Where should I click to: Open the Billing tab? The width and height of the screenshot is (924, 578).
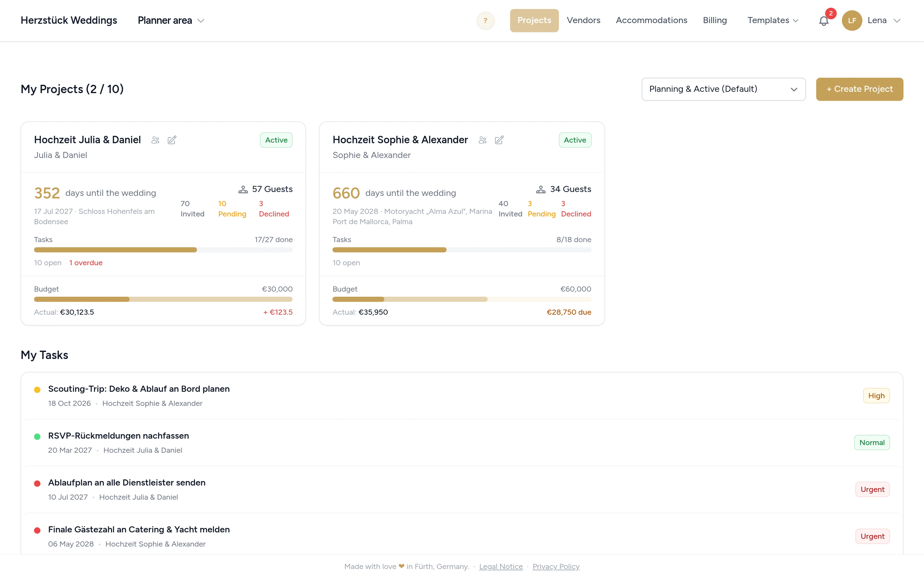click(715, 21)
